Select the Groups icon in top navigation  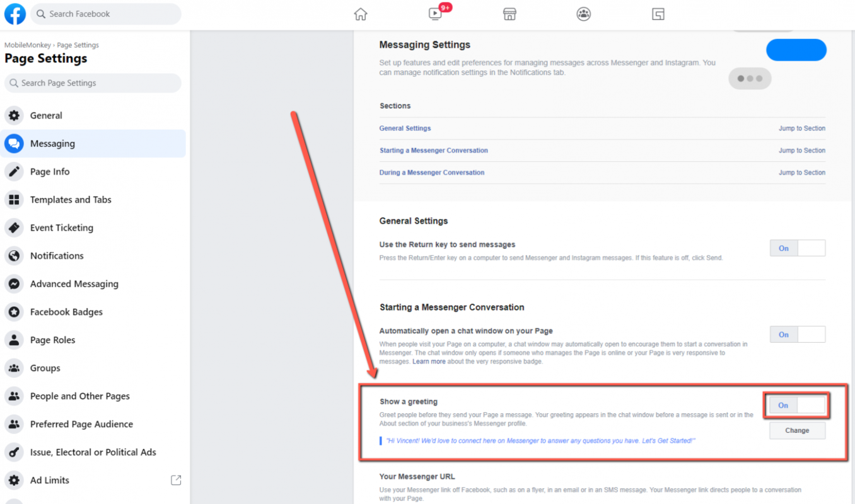coord(583,13)
